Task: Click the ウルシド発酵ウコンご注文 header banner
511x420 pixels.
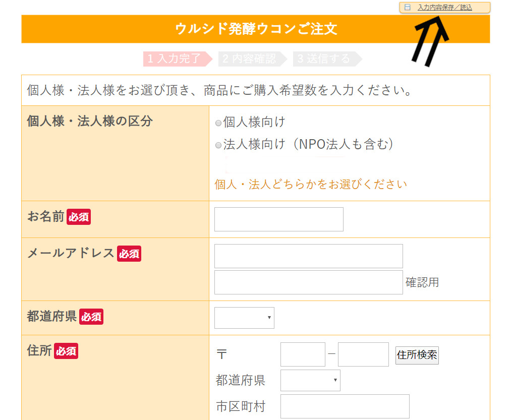Action: [x=255, y=29]
